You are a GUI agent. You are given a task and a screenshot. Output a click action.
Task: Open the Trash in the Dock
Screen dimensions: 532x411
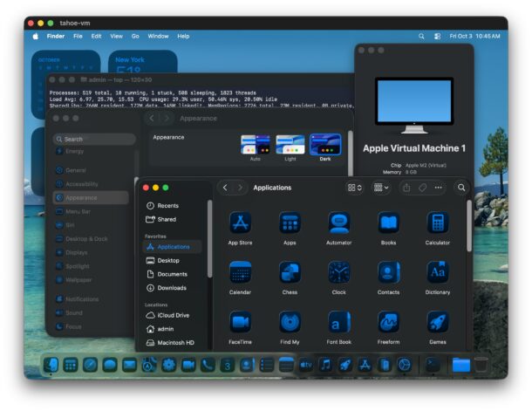(481, 365)
